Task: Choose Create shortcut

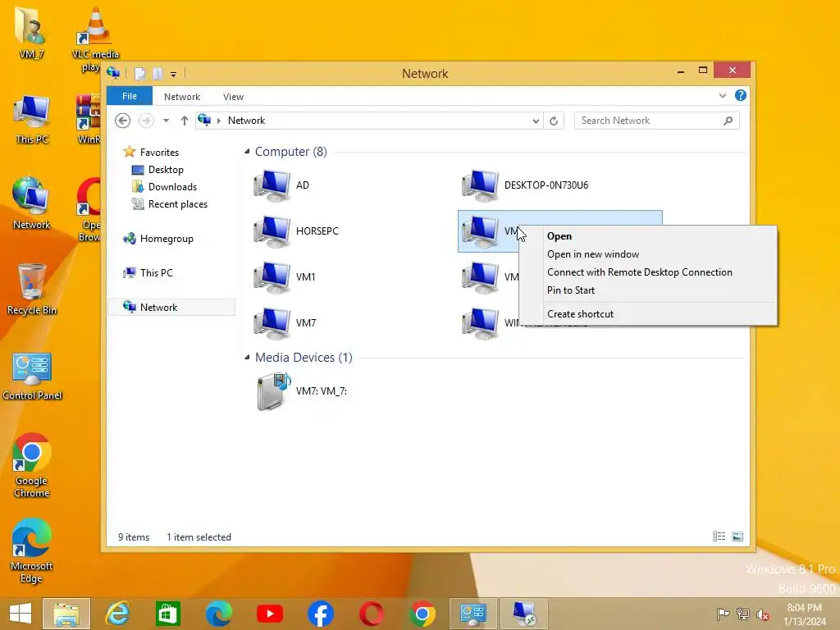Action: tap(648, 314)
